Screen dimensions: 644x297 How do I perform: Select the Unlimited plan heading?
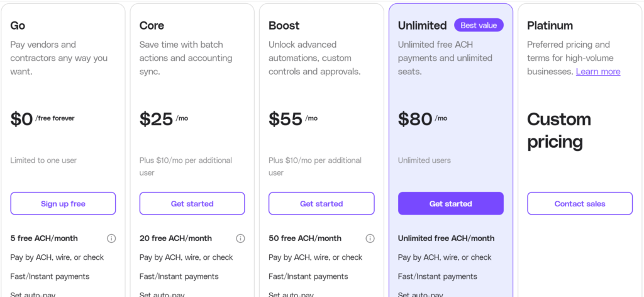[x=423, y=26]
